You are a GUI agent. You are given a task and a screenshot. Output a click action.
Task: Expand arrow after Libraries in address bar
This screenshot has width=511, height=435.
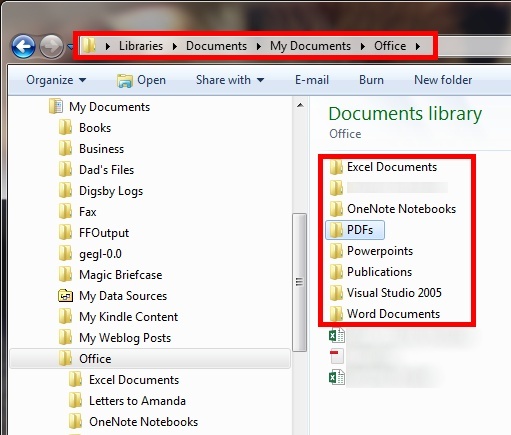click(x=174, y=46)
